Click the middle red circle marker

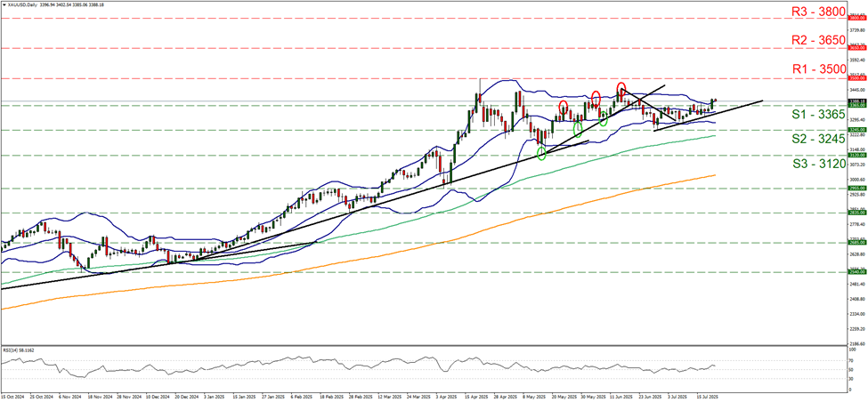[x=596, y=97]
